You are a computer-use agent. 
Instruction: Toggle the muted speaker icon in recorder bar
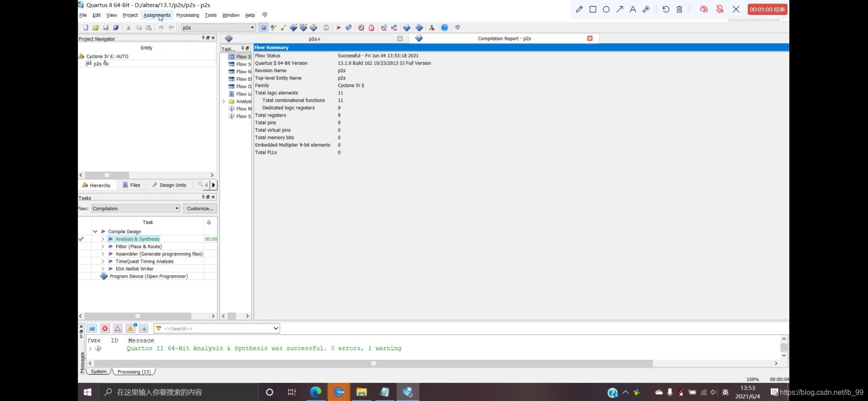(703, 9)
